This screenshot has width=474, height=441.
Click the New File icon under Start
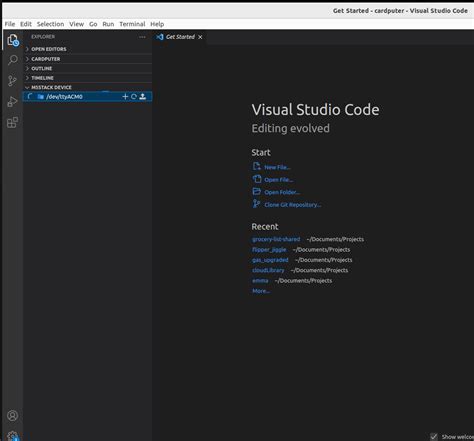[256, 166]
